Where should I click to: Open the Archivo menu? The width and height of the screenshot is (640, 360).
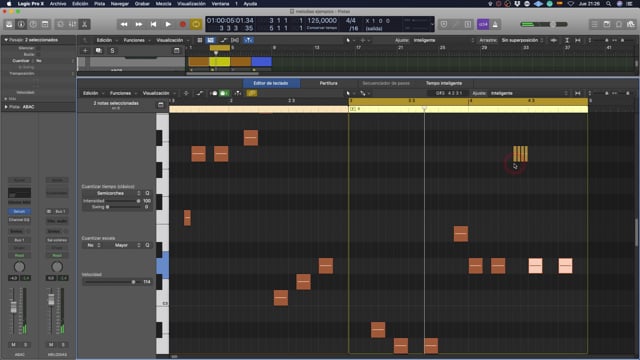58,4
